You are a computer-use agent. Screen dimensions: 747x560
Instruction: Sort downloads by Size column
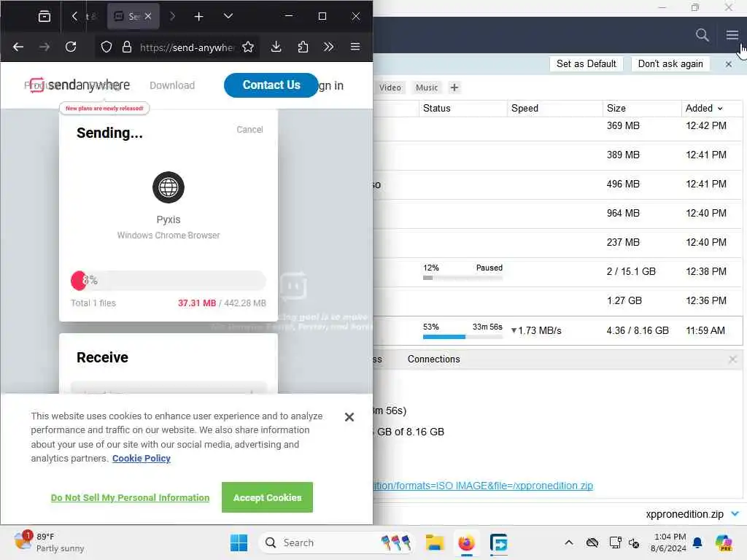pyautogui.click(x=642, y=108)
